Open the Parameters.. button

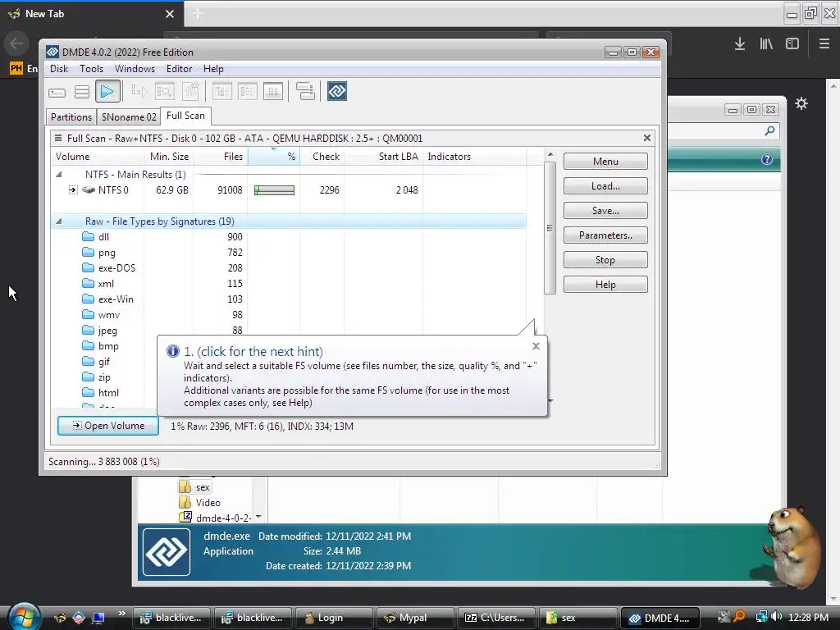(605, 235)
